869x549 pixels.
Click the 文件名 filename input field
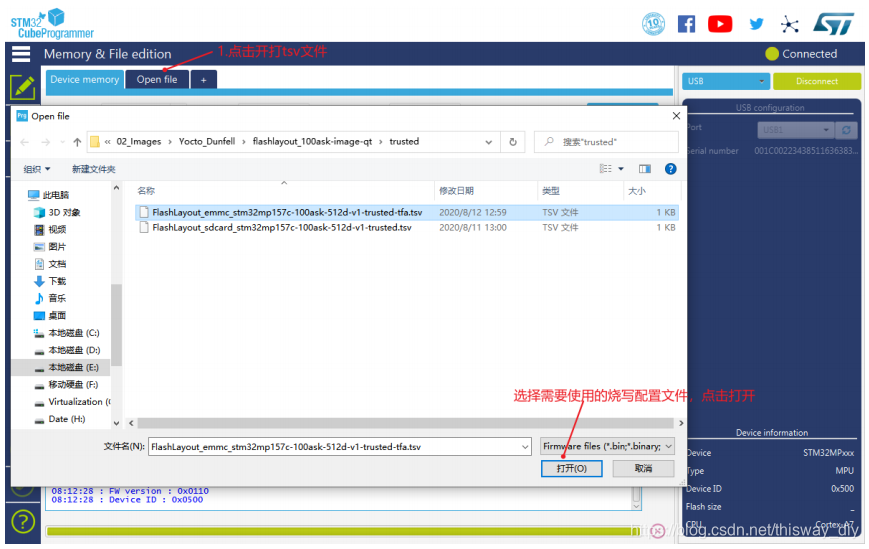pyautogui.click(x=339, y=447)
